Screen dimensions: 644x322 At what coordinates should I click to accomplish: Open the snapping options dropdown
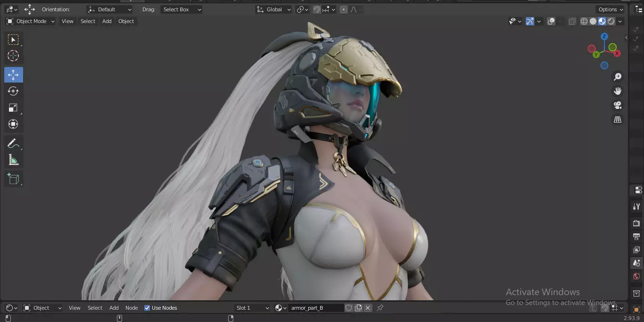(329, 9)
